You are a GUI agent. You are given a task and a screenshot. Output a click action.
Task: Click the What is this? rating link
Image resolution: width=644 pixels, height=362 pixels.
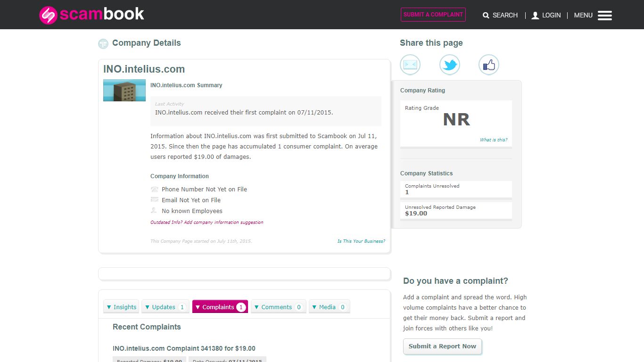(494, 140)
